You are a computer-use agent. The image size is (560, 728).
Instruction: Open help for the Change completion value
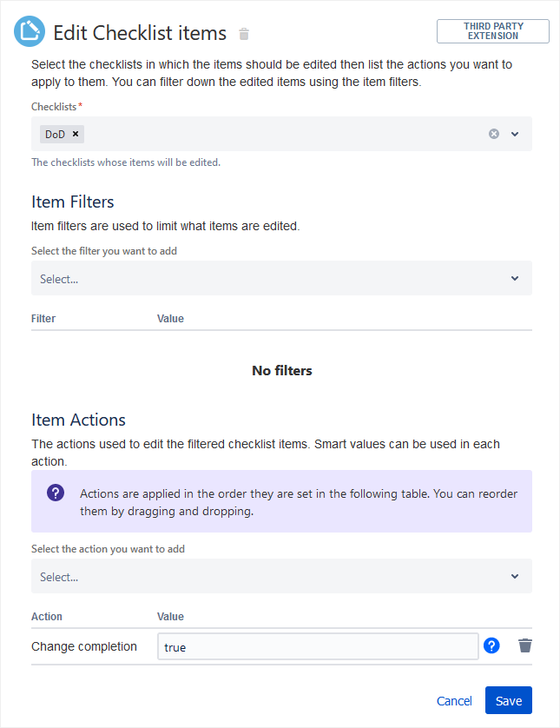coord(491,645)
